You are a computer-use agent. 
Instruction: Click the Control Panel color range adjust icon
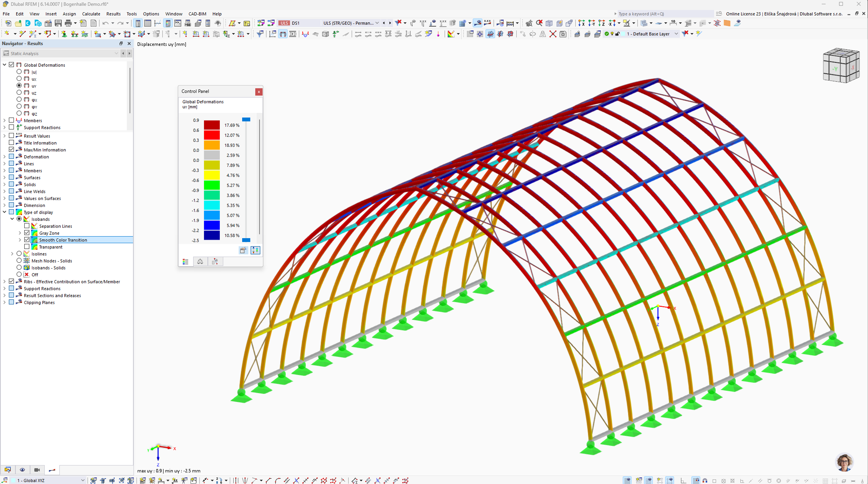[x=255, y=250]
